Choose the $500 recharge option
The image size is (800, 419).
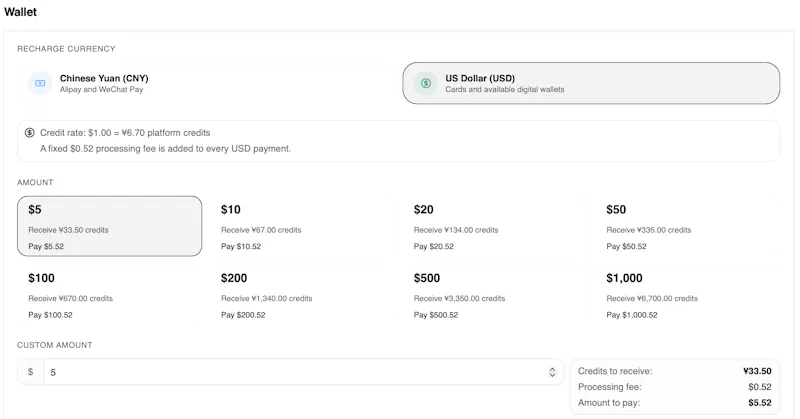click(x=495, y=295)
